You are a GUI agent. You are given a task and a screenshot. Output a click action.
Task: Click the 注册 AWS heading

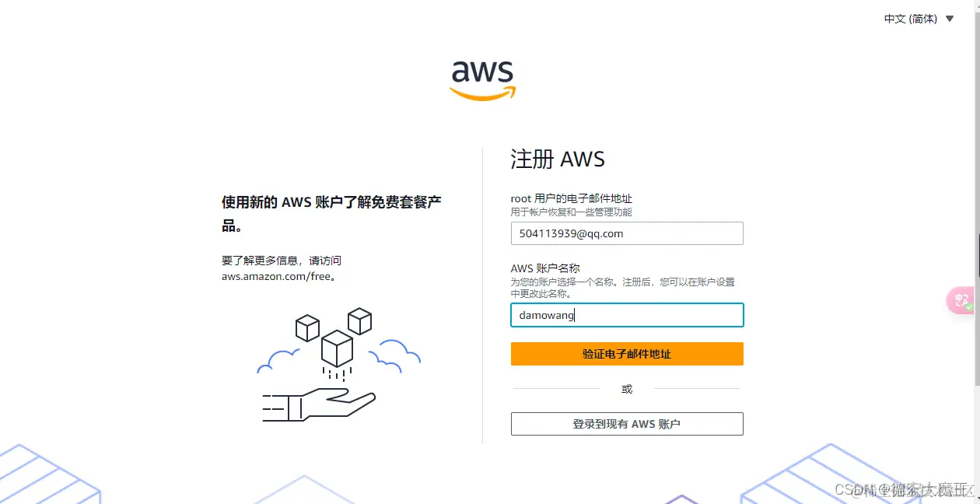(558, 159)
